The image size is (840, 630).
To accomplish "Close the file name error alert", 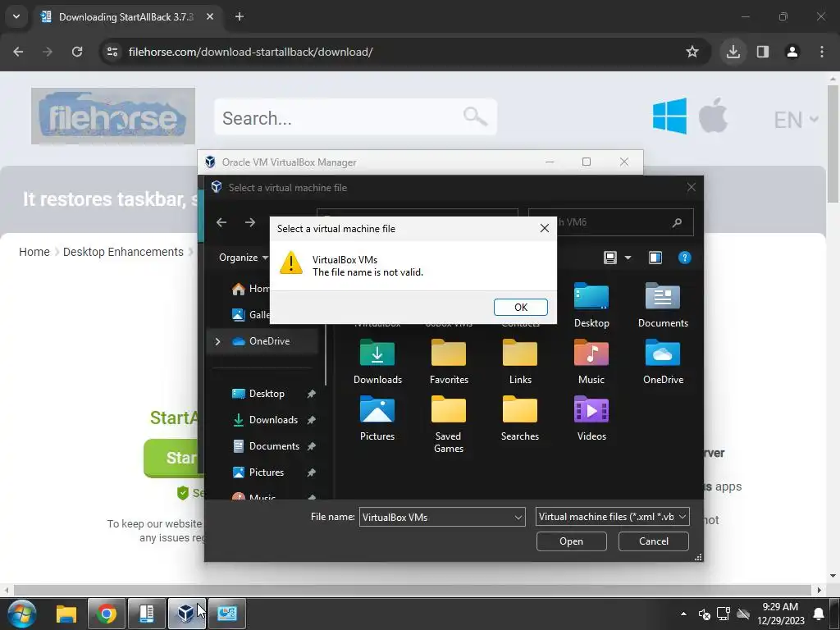I will (545, 228).
